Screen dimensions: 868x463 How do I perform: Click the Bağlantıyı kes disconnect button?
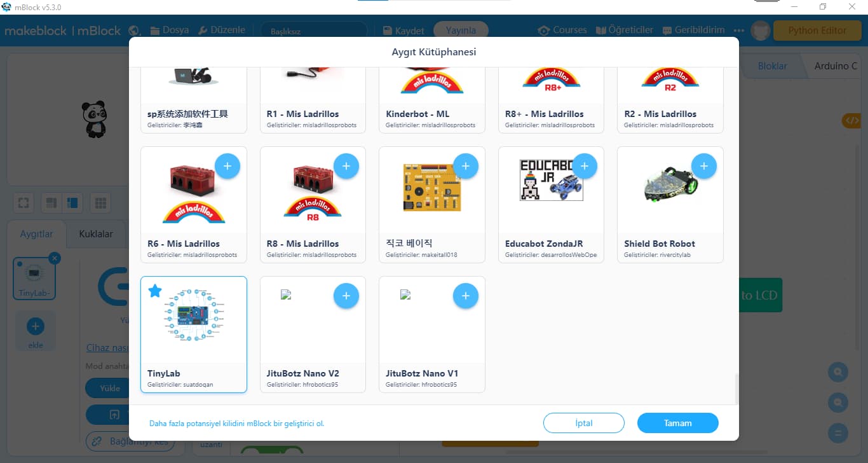click(130, 441)
